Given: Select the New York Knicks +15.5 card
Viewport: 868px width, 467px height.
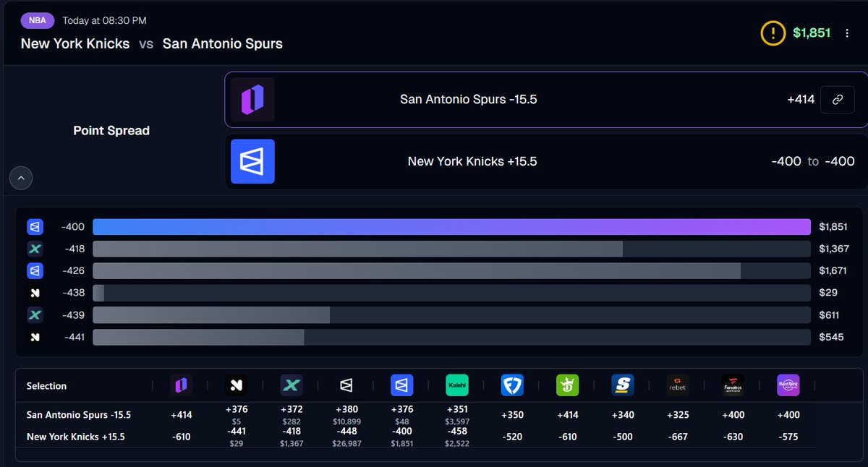Looking at the screenshot, I should click(x=545, y=161).
